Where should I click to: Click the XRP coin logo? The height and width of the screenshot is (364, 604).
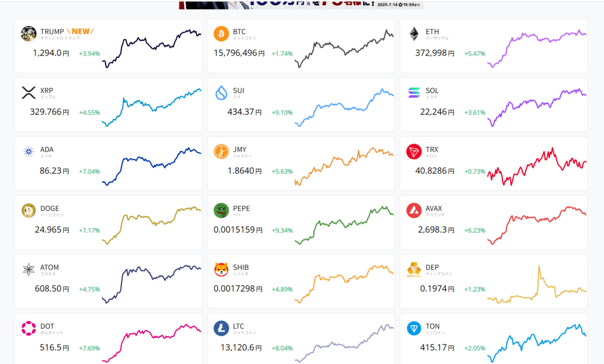click(28, 93)
